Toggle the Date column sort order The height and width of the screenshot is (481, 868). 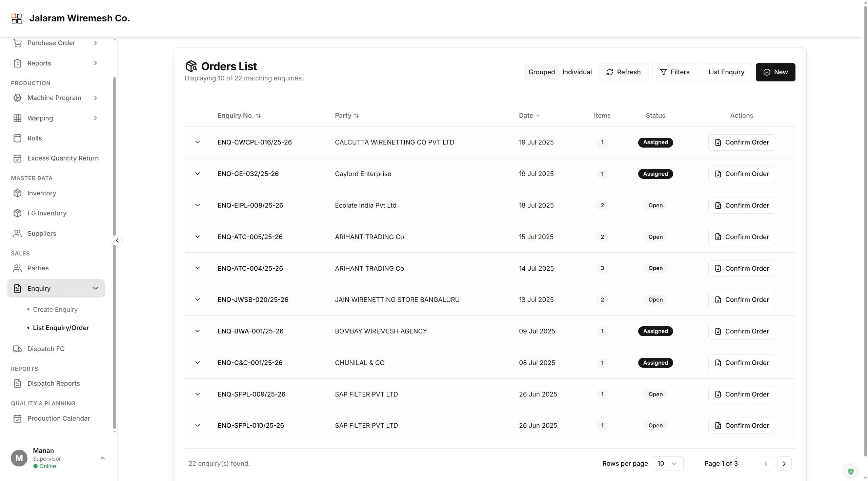pos(529,115)
